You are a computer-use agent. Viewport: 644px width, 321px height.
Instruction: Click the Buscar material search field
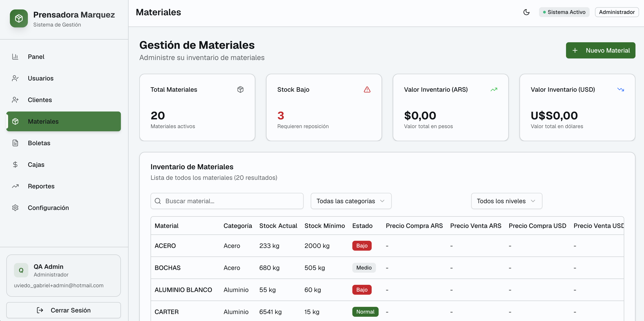click(x=227, y=201)
